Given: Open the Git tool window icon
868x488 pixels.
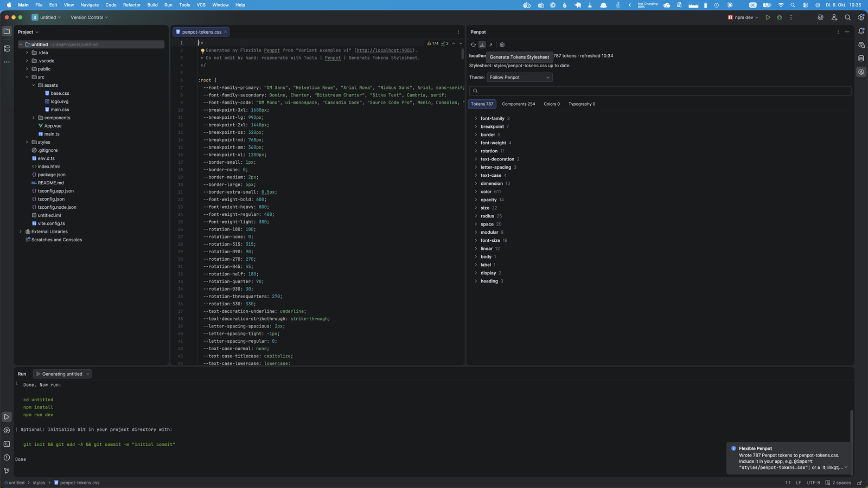Looking at the screenshot, I should pos(7,471).
